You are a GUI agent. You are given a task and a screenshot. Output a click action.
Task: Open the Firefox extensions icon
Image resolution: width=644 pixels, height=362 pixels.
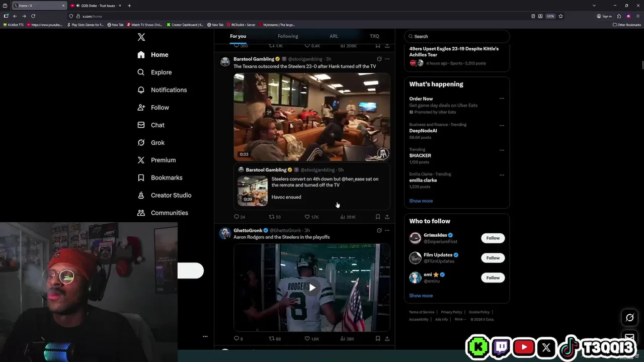619,16
